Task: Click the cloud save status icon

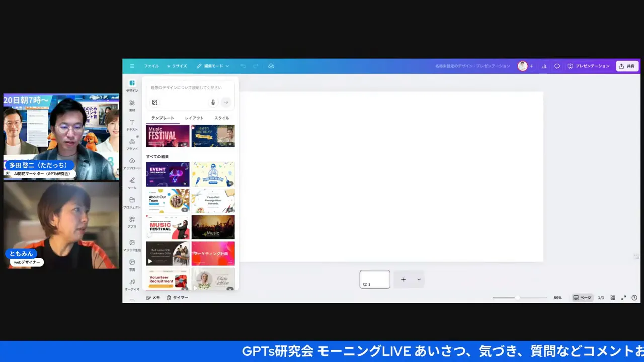Action: (271, 66)
